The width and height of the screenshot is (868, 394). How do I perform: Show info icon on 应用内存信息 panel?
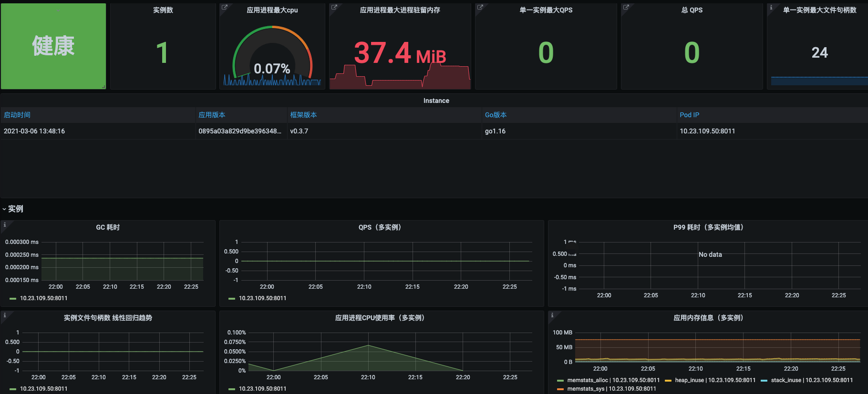tap(552, 315)
